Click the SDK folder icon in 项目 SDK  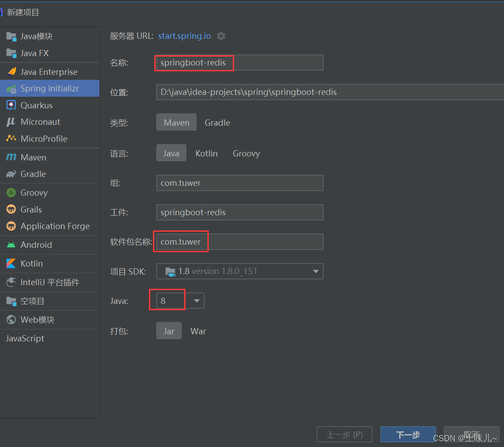(170, 272)
